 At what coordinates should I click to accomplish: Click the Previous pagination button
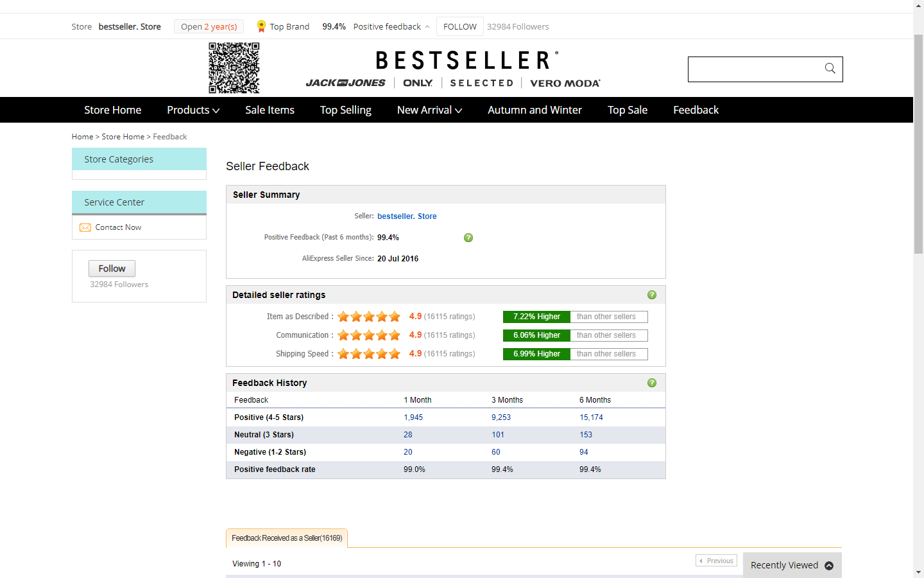(716, 561)
